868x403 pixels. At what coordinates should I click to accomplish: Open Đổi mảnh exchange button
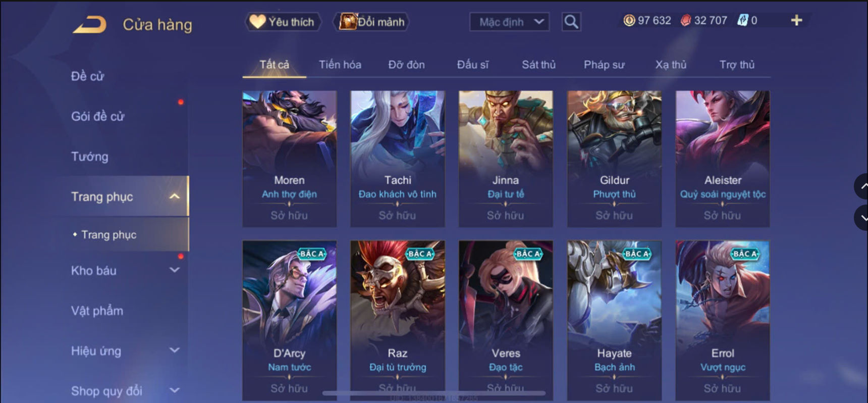[371, 22]
